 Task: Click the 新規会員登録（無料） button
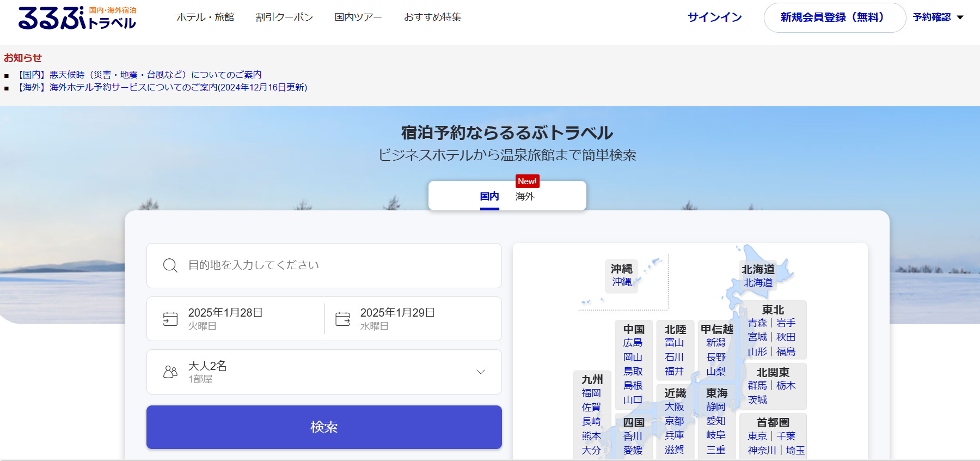[x=835, y=17]
